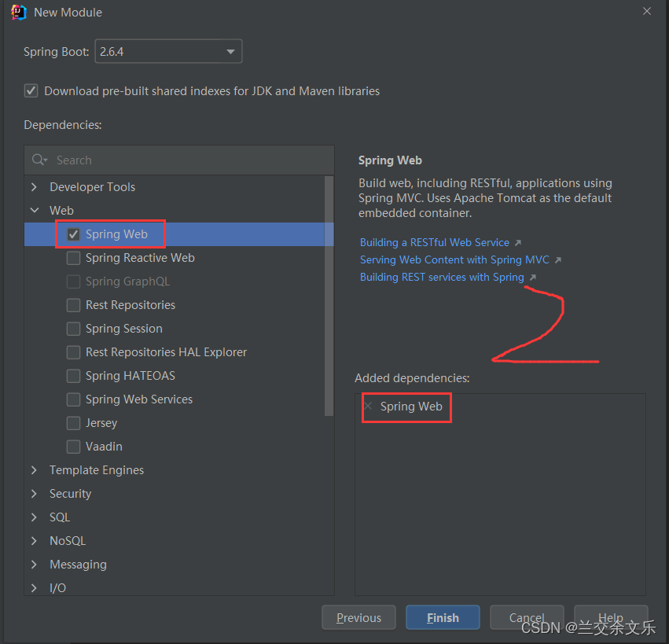Select the Spring Web tree row label
The image size is (669, 644).
[116, 234]
